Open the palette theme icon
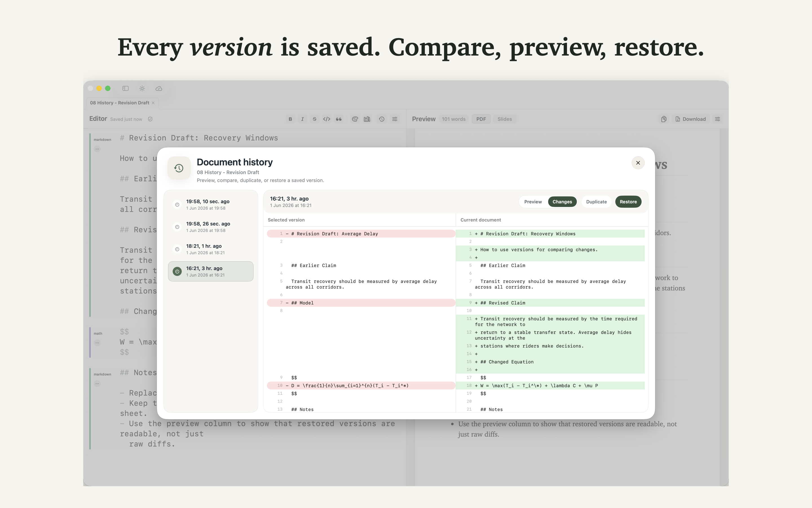 pyautogui.click(x=355, y=119)
